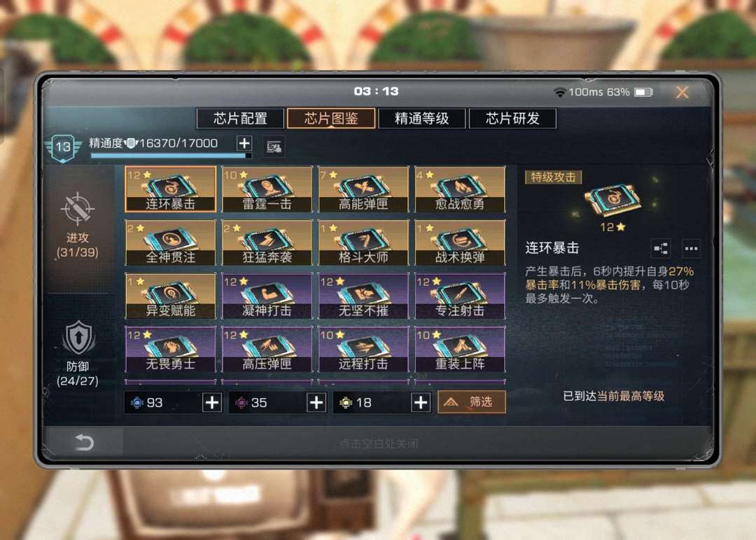
Task: Select the 连环暴击 chip card
Action: [171, 189]
